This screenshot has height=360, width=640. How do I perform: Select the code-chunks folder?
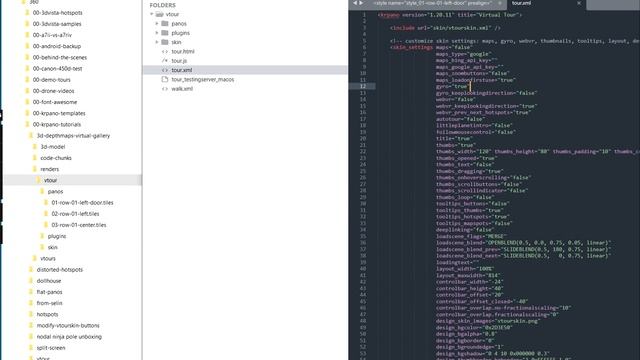tap(56, 158)
